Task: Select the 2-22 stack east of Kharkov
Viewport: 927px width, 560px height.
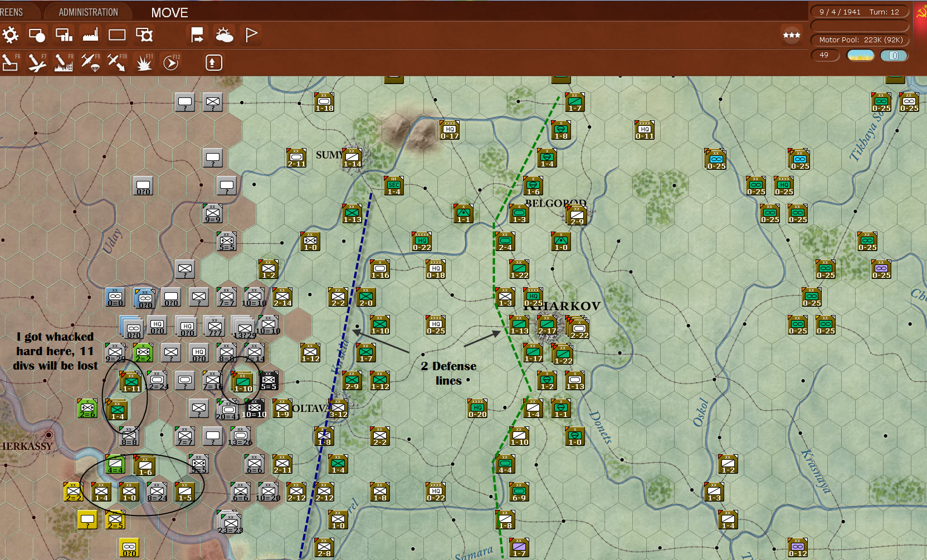Action: 578,328
